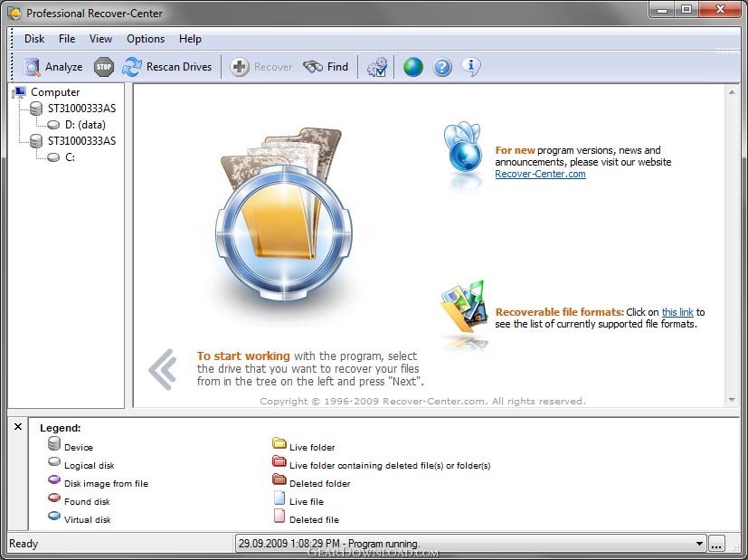Select the Computer root node
The image size is (748, 560).
[54, 92]
